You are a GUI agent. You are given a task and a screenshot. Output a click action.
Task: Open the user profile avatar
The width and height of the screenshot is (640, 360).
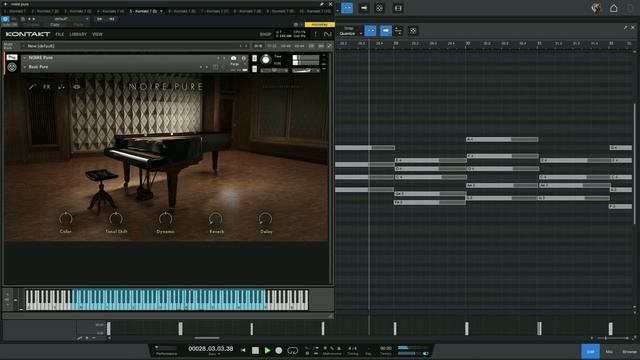[596, 8]
